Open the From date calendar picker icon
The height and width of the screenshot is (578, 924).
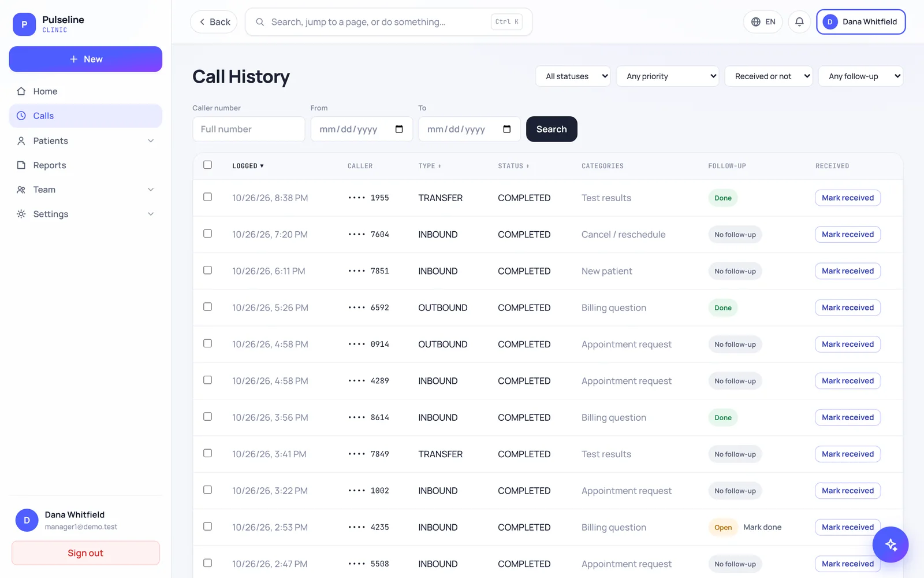pos(399,129)
